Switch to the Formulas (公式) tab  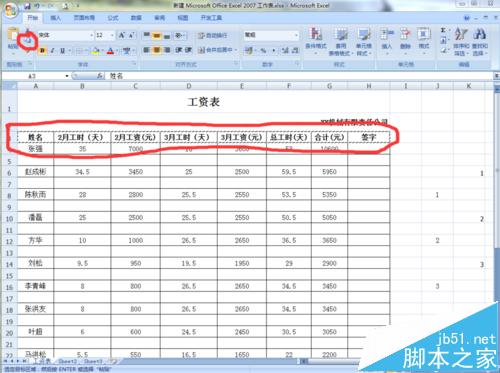(113, 18)
